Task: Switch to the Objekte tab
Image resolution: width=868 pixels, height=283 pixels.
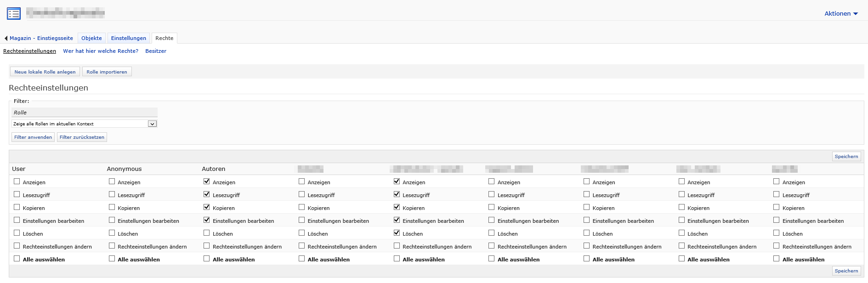Action: (x=91, y=39)
